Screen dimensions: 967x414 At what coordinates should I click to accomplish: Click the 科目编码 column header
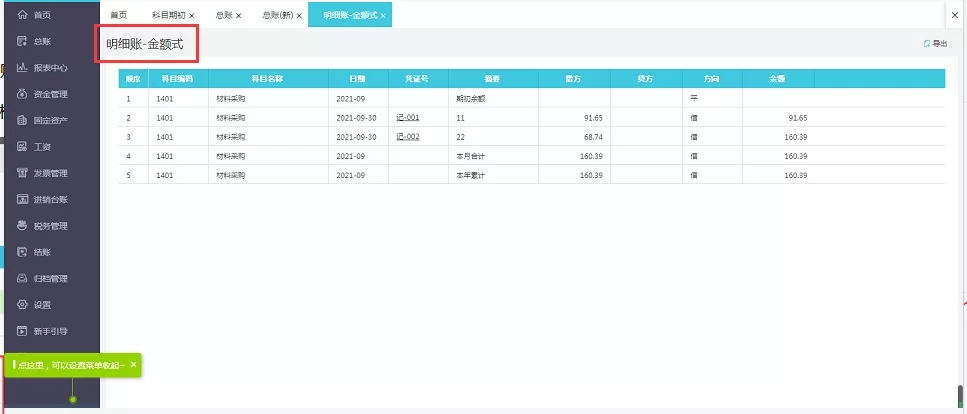coord(178,79)
